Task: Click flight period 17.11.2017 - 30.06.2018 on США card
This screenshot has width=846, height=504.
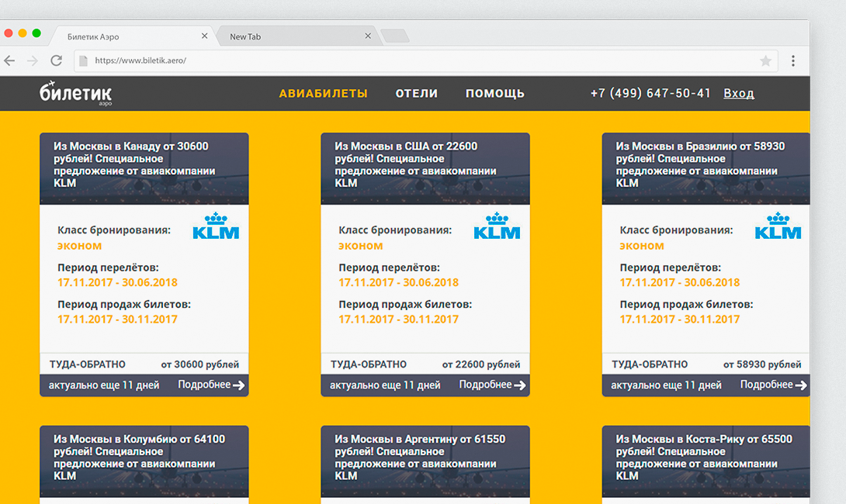Action: point(398,282)
